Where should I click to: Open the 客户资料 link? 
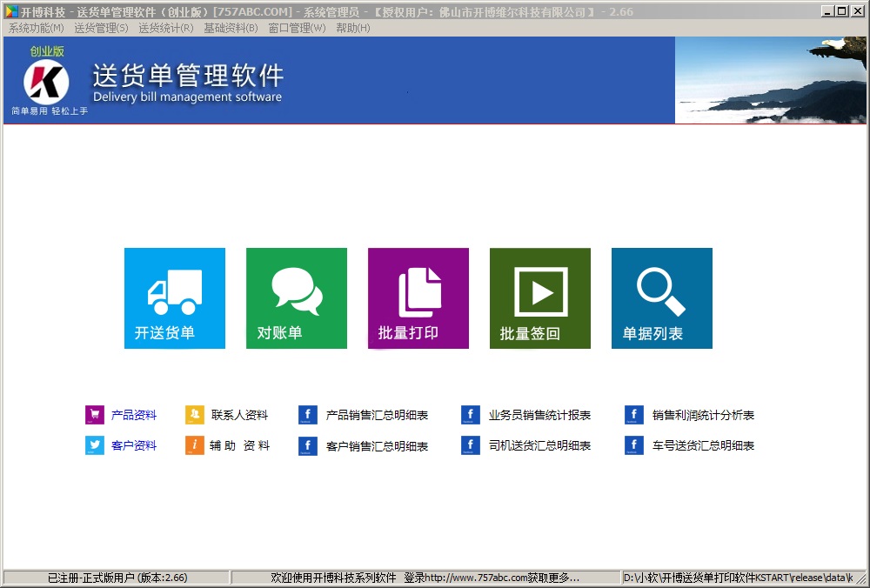pos(134,445)
